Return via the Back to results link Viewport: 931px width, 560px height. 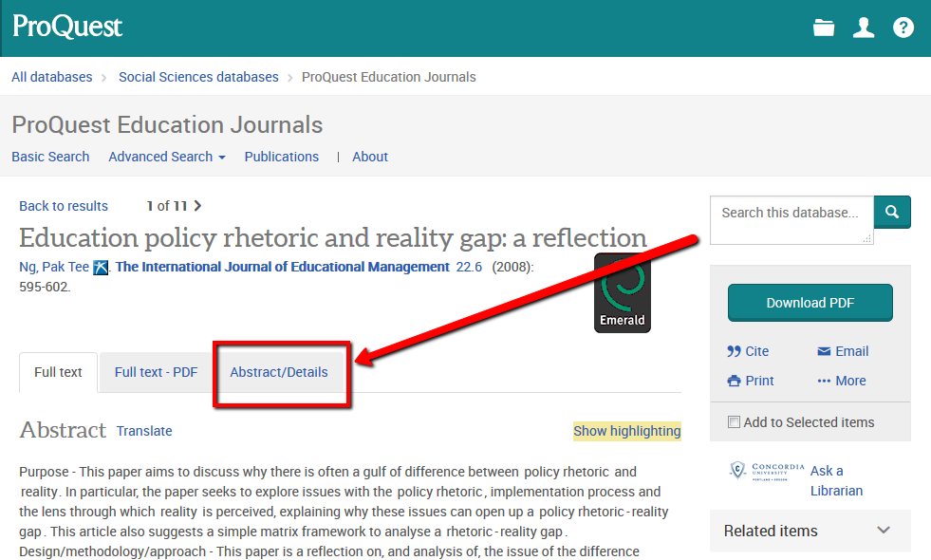click(x=63, y=206)
